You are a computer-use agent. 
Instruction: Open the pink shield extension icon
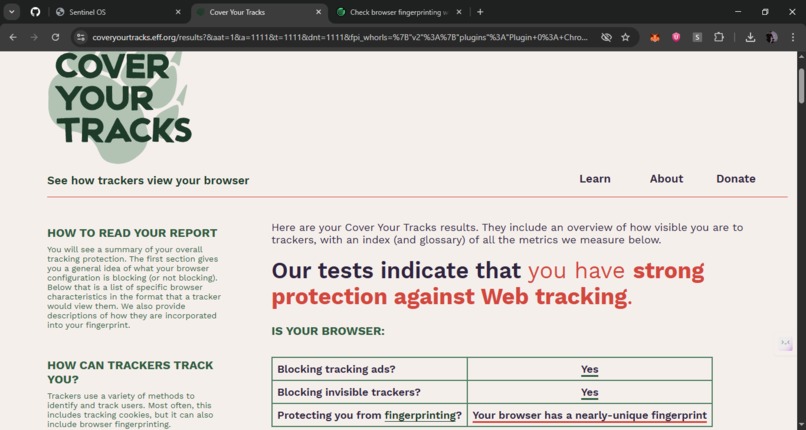tap(676, 37)
